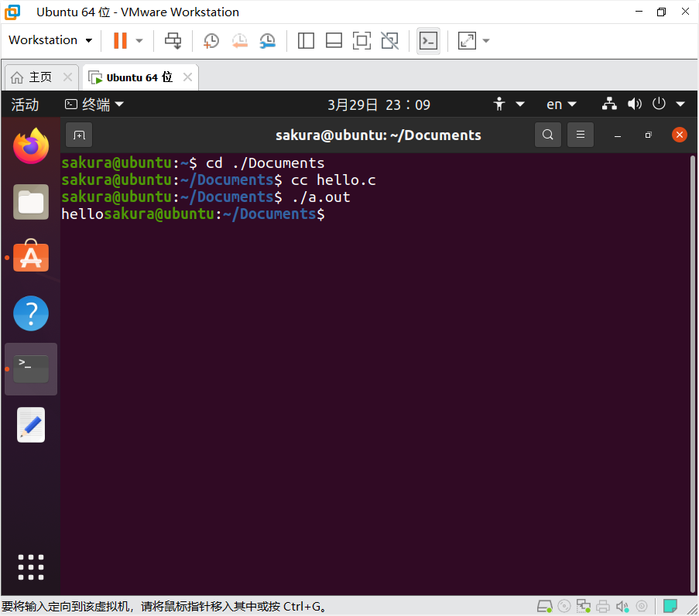Take a snapshot of this VM
Image resolution: width=699 pixels, height=616 pixels.
(x=211, y=40)
